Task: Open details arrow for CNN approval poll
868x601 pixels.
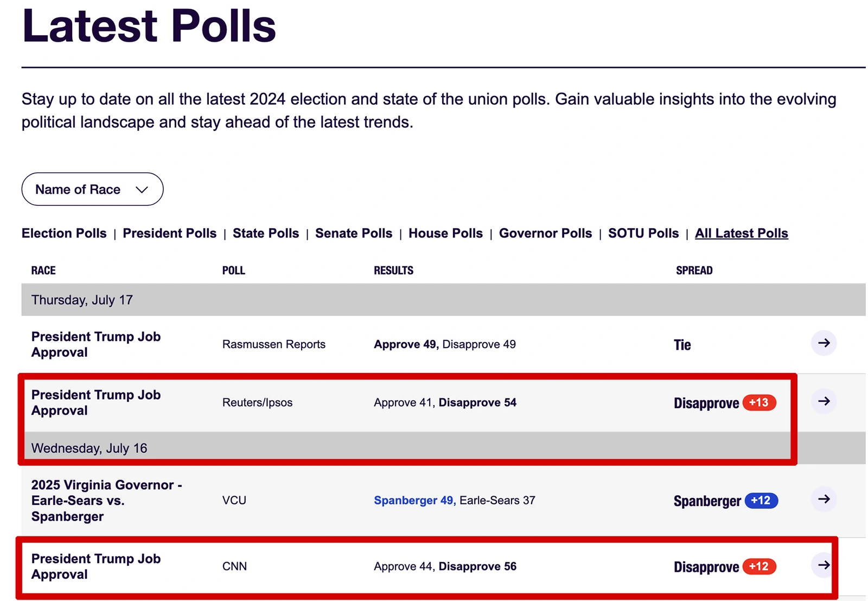Action: [x=824, y=565]
